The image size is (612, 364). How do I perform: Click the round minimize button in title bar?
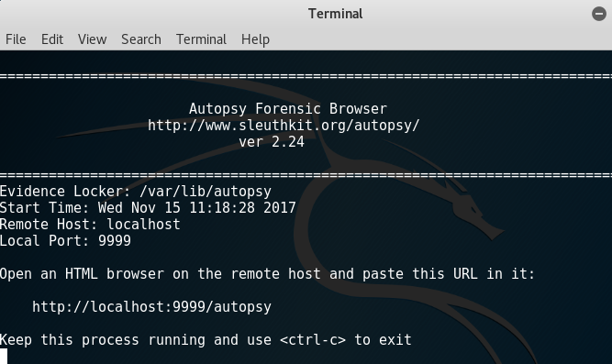599,14
